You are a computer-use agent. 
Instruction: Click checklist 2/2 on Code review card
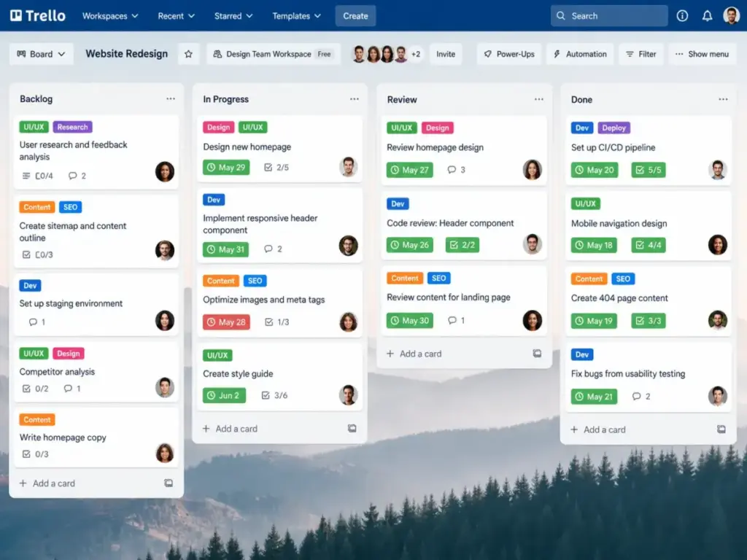point(462,245)
